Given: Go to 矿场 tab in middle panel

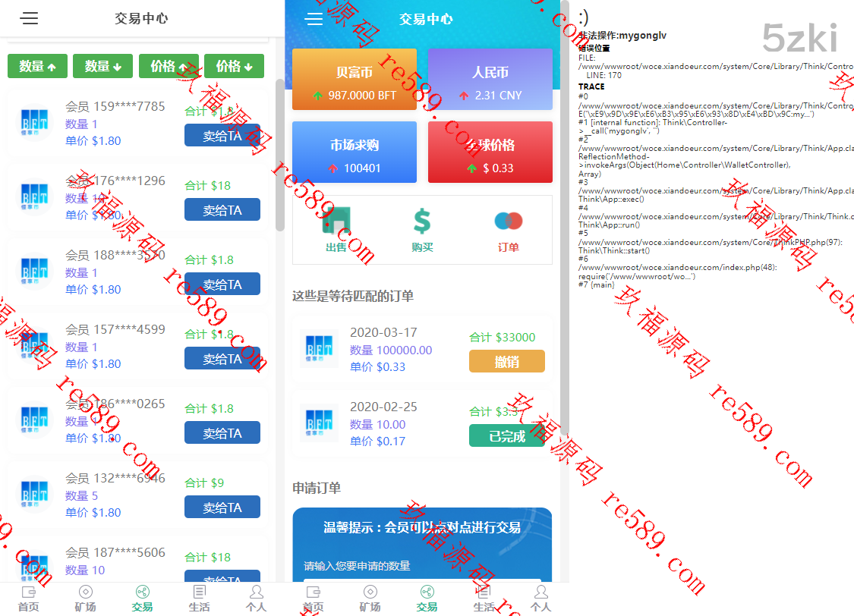Looking at the screenshot, I should 370,599.
